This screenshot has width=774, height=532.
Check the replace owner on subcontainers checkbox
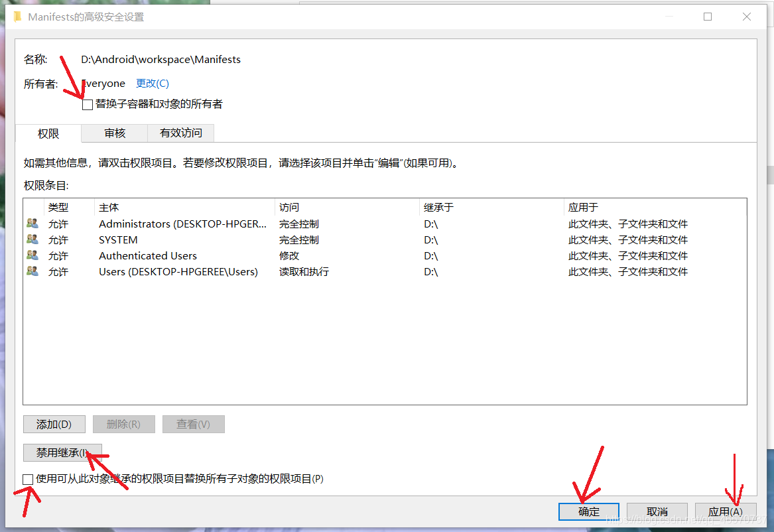click(x=88, y=104)
